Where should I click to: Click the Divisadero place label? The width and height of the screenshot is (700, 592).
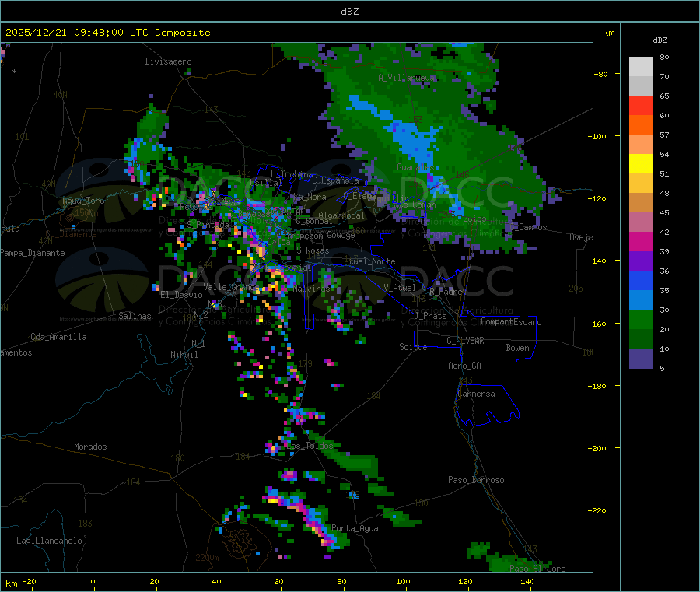click(x=168, y=61)
